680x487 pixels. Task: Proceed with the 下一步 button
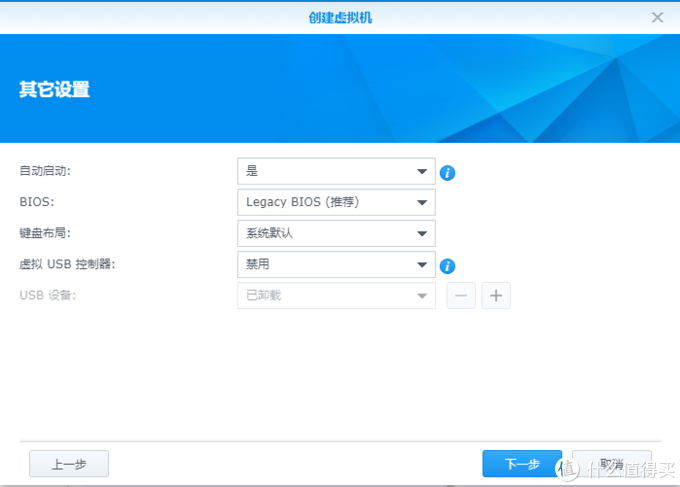pos(522,464)
